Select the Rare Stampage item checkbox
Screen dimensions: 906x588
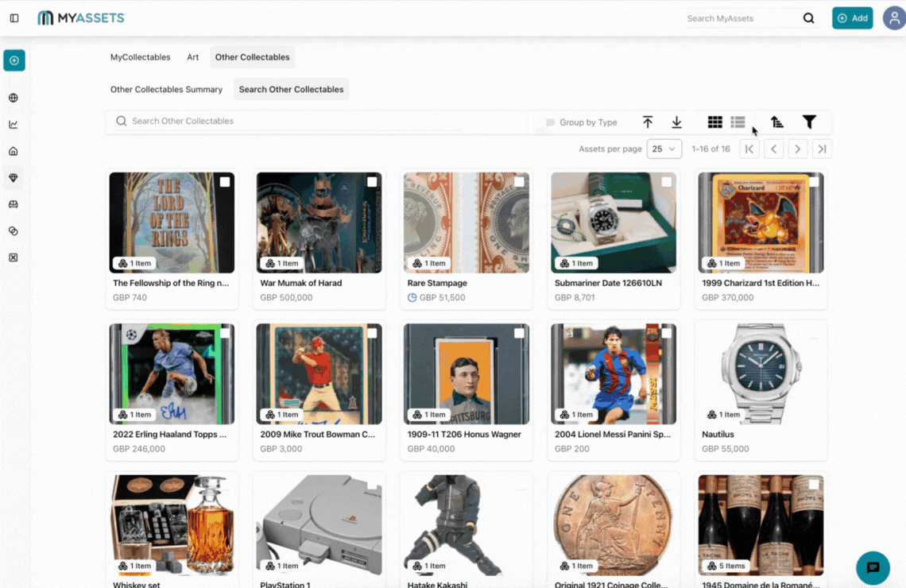[x=519, y=182]
